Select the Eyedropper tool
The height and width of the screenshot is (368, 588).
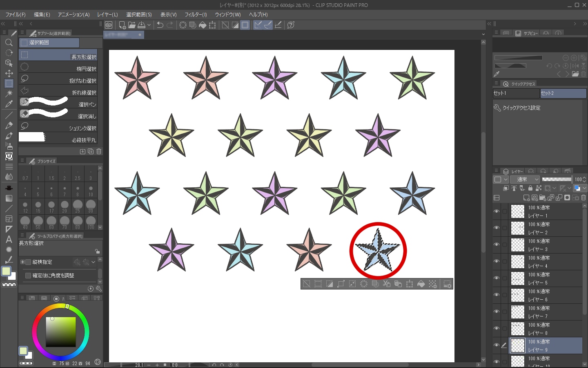coord(9,104)
